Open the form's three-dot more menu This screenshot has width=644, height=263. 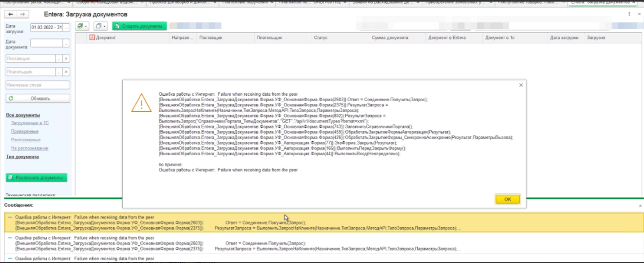click(629, 14)
